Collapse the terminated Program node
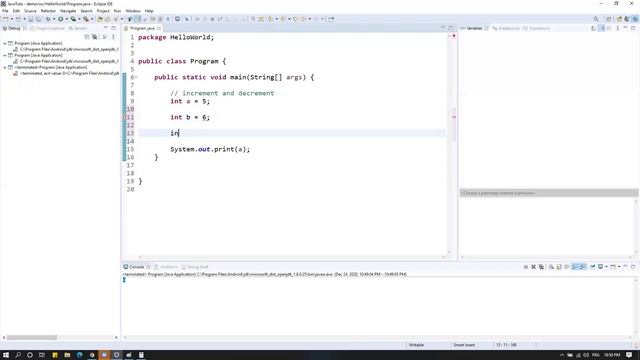This screenshot has height=360, width=640. point(5,67)
